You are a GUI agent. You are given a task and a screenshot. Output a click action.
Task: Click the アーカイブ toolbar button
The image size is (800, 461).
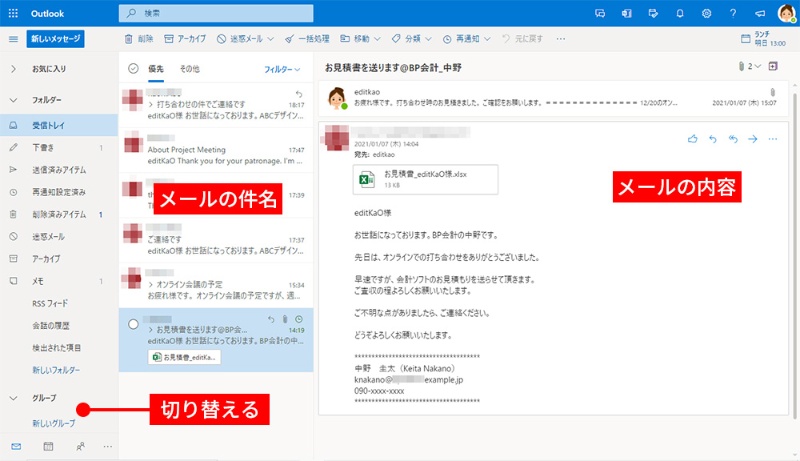point(185,39)
